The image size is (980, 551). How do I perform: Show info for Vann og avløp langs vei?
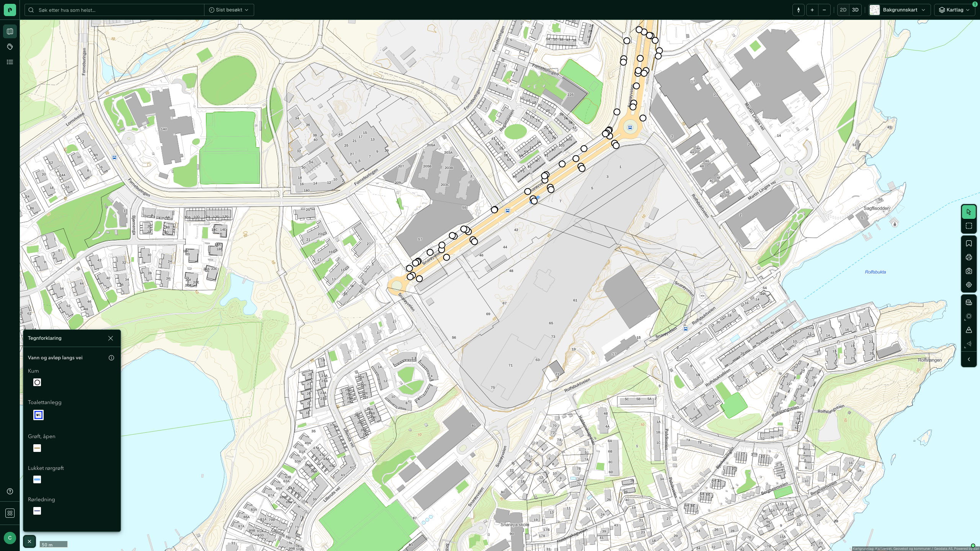pyautogui.click(x=111, y=358)
